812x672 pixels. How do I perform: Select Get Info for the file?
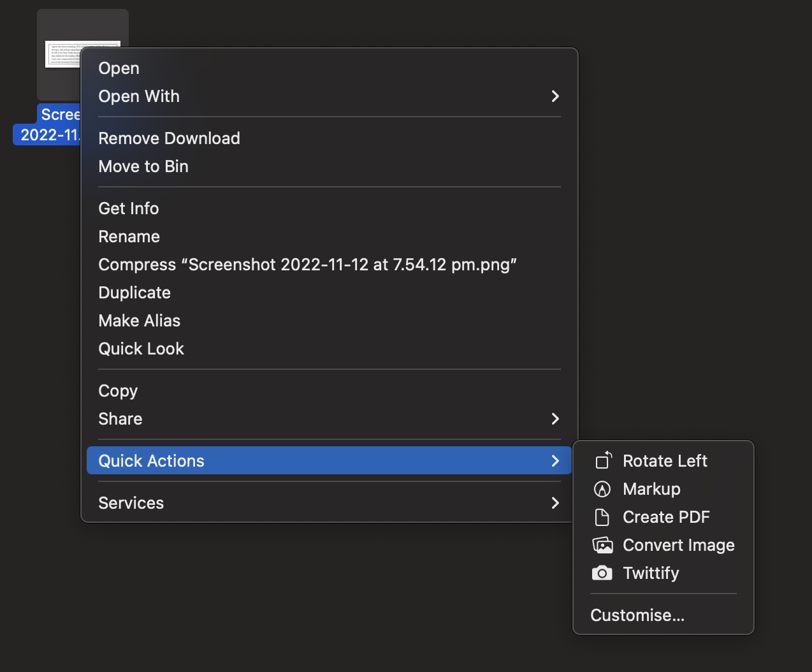128,208
